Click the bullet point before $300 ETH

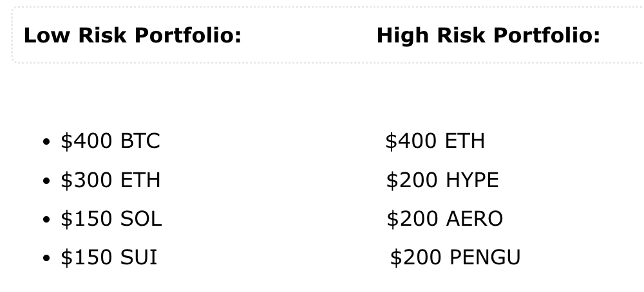46,181
